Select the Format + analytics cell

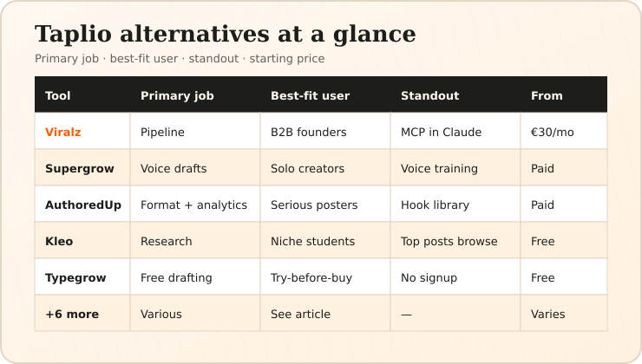[195, 204]
